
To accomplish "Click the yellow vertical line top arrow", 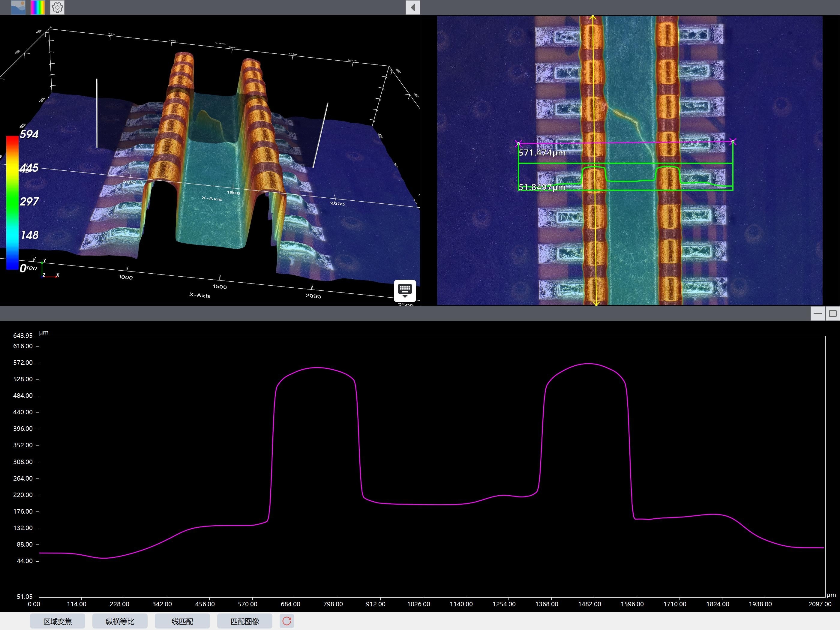I will [593, 17].
